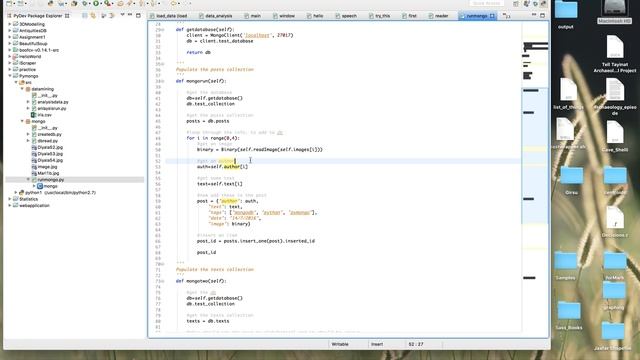640x360 pixels.
Task: Fold the mongorun method in editor gutter
Action: [x=163, y=81]
